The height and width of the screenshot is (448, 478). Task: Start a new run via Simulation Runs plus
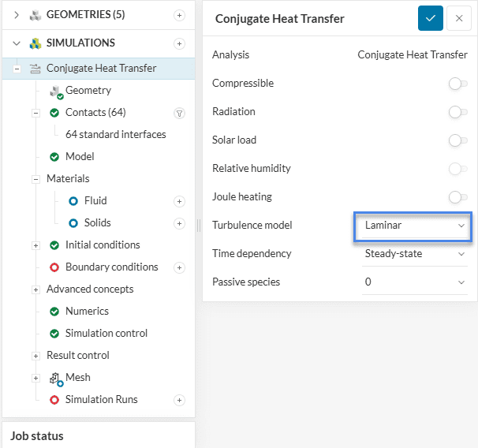pos(179,400)
